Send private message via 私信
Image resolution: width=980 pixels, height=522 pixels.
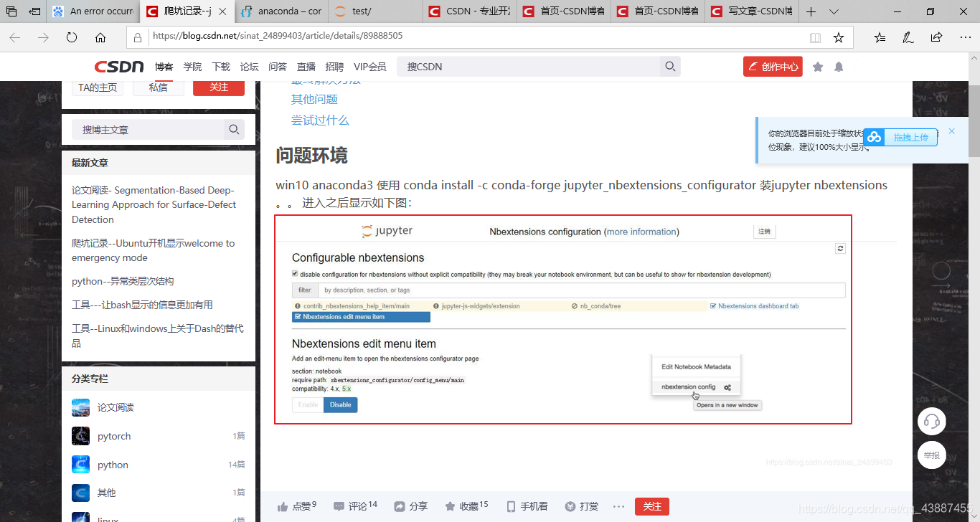(x=158, y=87)
